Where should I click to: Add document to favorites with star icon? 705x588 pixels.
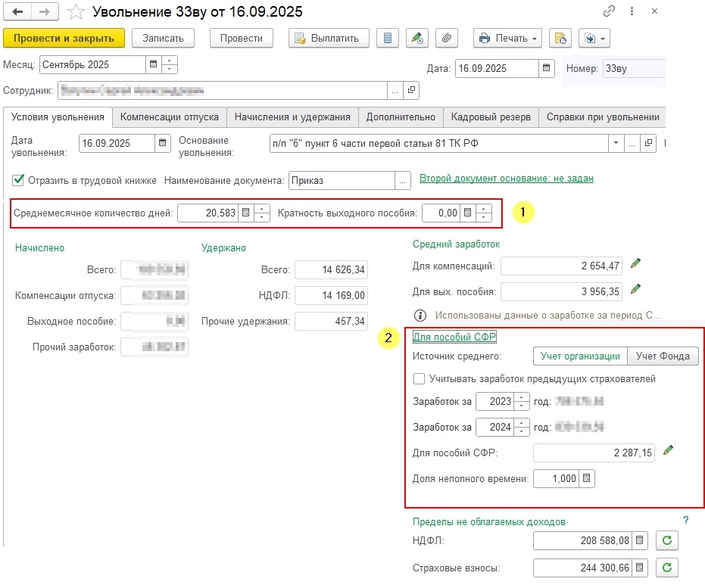[76, 12]
